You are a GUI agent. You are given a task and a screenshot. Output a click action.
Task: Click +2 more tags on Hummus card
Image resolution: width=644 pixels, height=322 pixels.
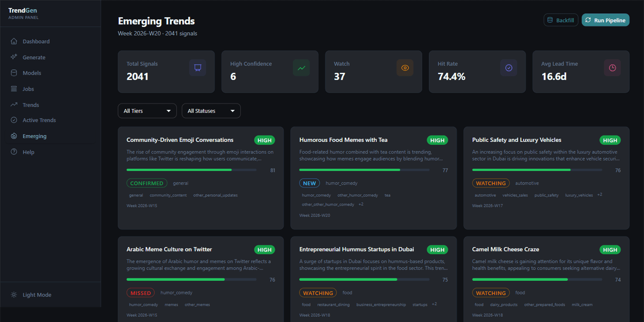pyautogui.click(x=434, y=304)
